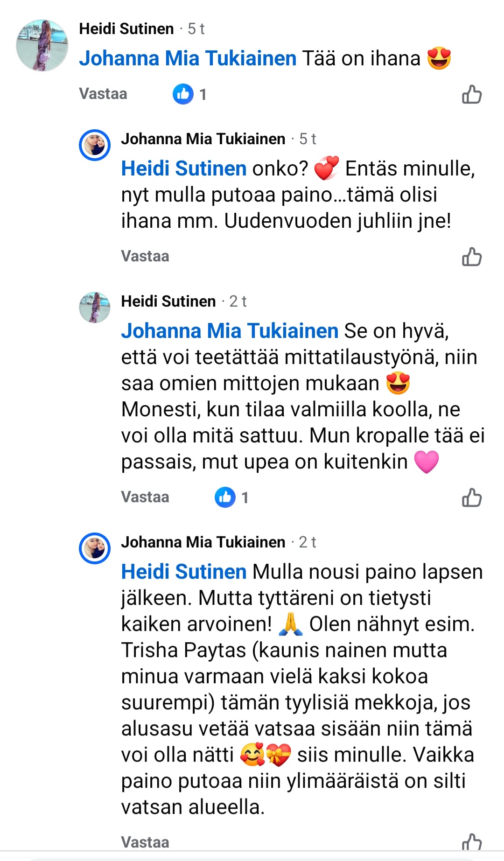Open like reactions on Heidi's top comment

pyautogui.click(x=189, y=94)
